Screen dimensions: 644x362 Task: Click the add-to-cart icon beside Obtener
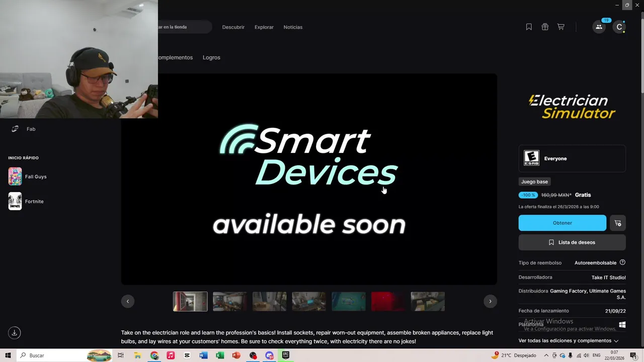click(618, 223)
